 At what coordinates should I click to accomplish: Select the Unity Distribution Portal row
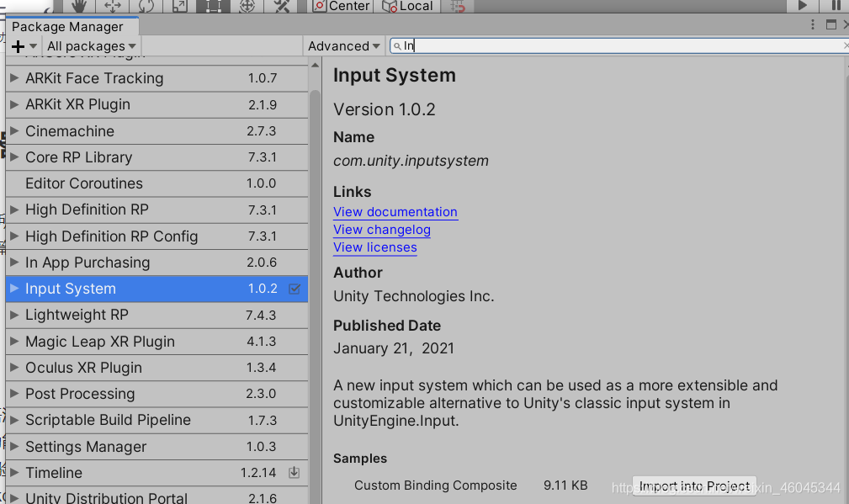coord(157,496)
